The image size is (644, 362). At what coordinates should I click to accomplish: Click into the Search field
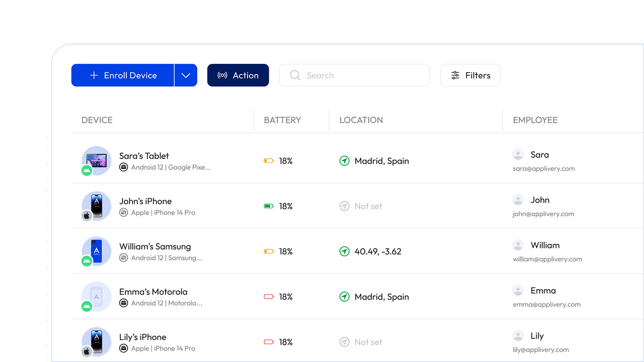[x=354, y=75]
